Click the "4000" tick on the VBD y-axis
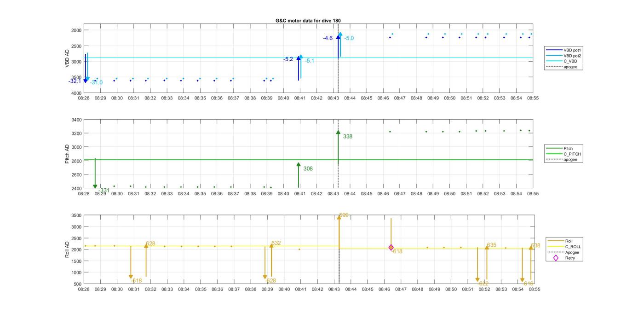Screen dimensions: 644x319 (x=76, y=93)
